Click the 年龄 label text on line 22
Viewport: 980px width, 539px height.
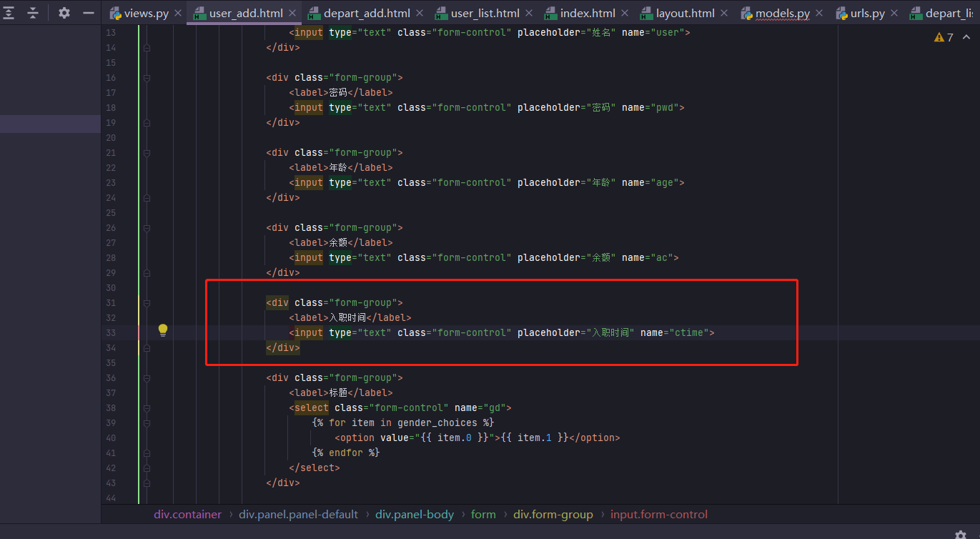click(338, 167)
